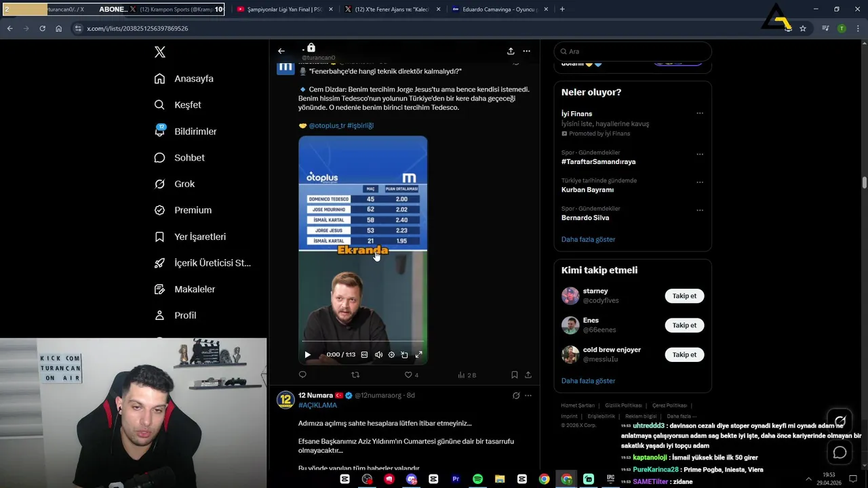Like the tweet with 4 likes
The height and width of the screenshot is (488, 868).
point(411,375)
